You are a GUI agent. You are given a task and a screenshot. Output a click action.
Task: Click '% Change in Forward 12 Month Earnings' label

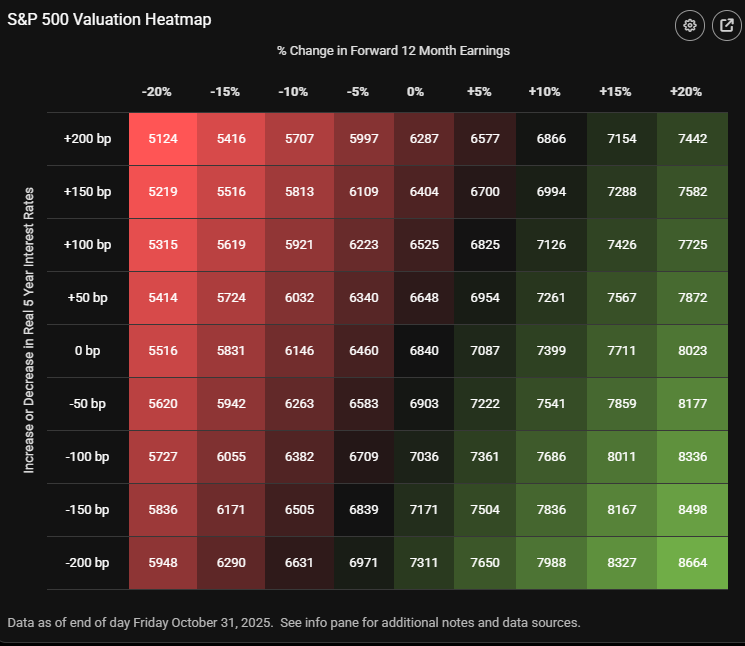(393, 51)
